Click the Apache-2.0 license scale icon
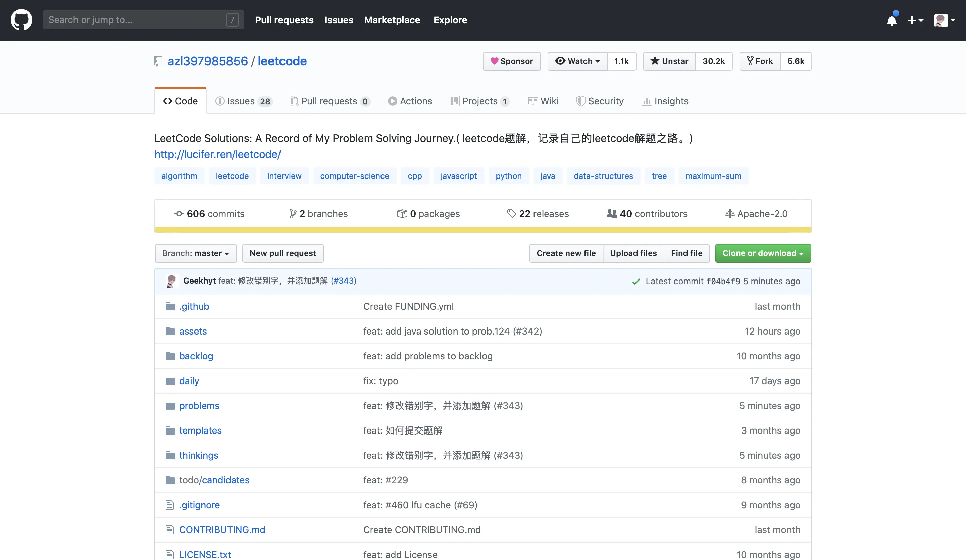The image size is (966, 560). coord(729,214)
